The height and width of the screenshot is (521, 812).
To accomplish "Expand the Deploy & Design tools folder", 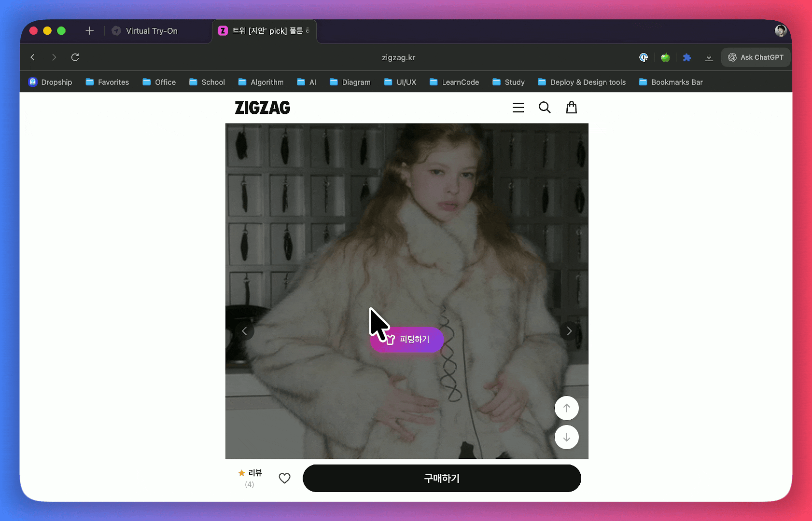I will pos(582,82).
